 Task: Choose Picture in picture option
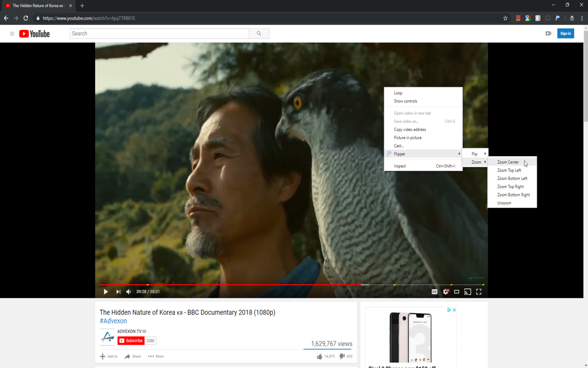click(423, 138)
